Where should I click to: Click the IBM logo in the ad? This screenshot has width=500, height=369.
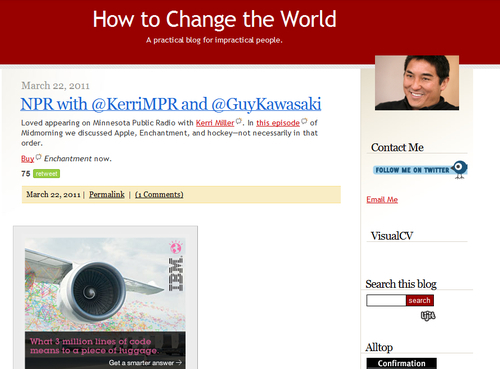tap(176, 274)
